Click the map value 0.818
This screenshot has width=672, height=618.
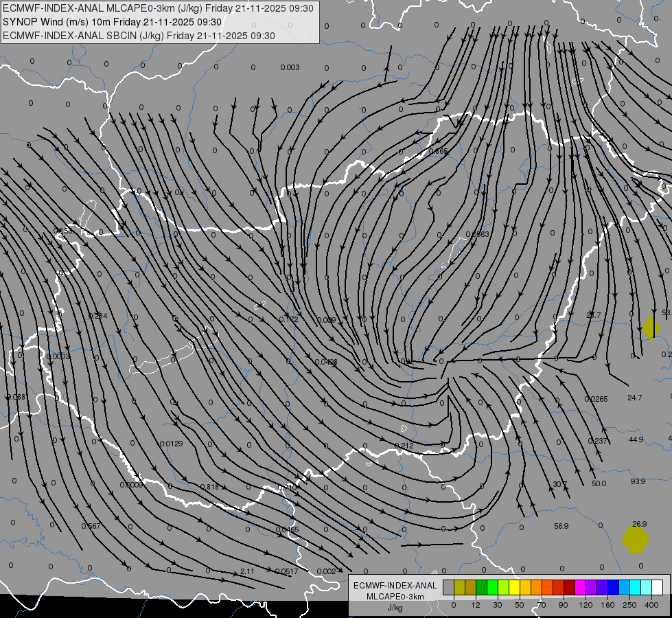(x=209, y=487)
